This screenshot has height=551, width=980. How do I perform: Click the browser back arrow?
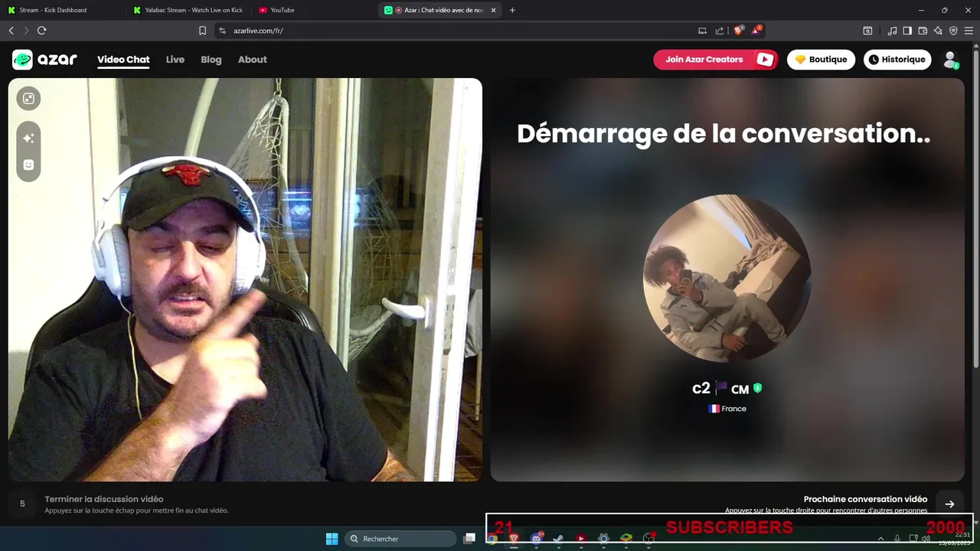[11, 31]
